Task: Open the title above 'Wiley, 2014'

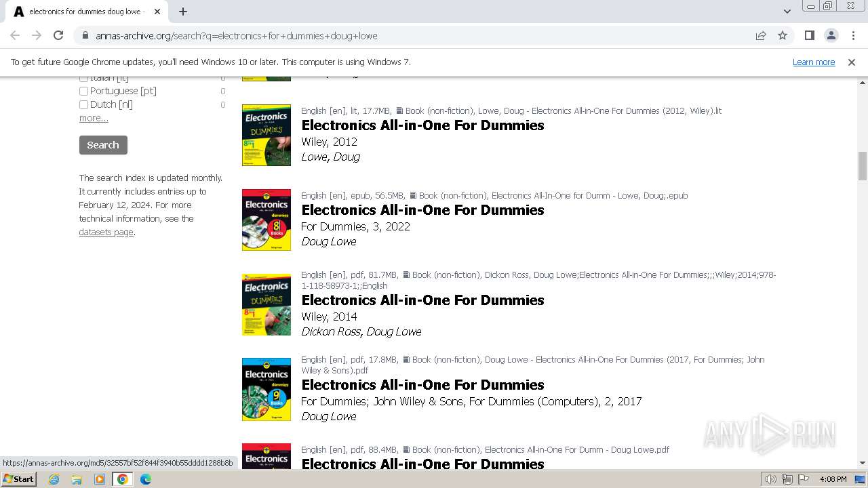Action: tap(422, 300)
